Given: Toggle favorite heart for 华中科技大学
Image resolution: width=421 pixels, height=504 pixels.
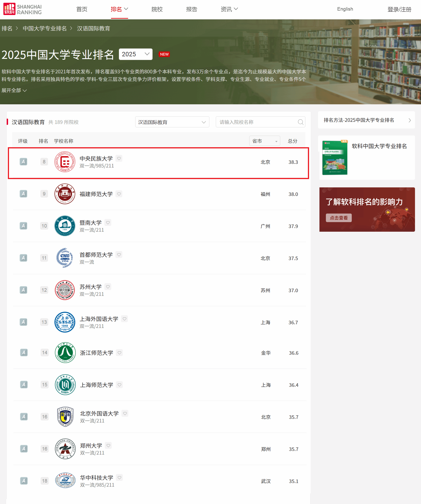Looking at the screenshot, I should tap(120, 478).
